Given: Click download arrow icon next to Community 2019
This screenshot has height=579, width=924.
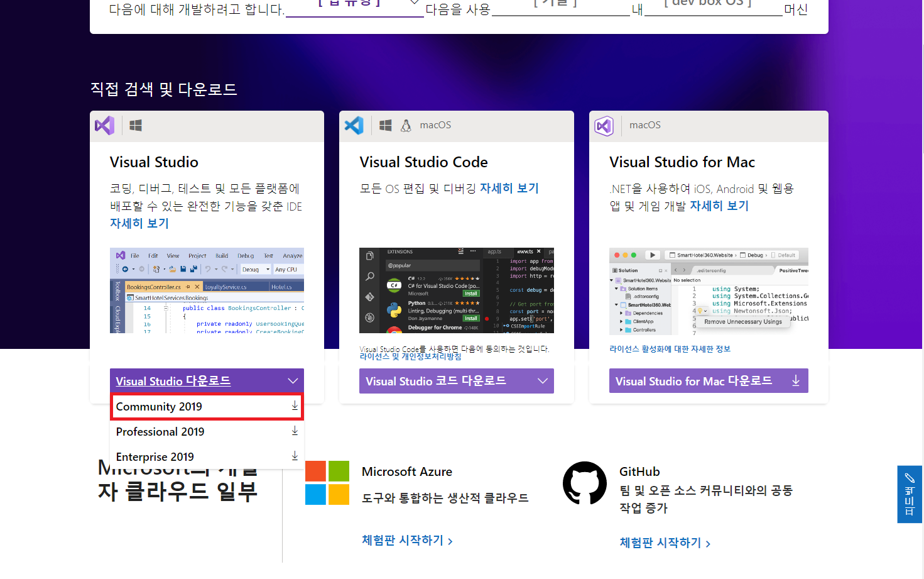Looking at the screenshot, I should [295, 406].
